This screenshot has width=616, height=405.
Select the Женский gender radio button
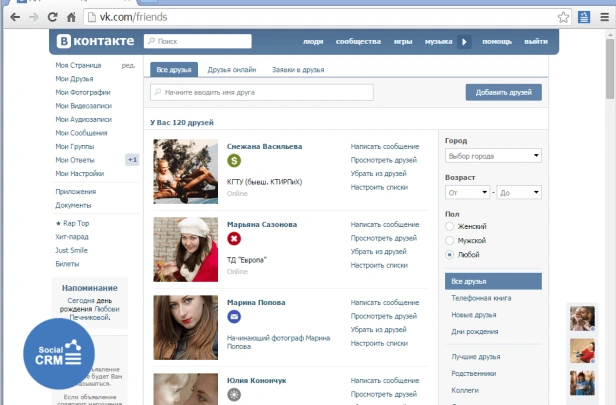(450, 227)
